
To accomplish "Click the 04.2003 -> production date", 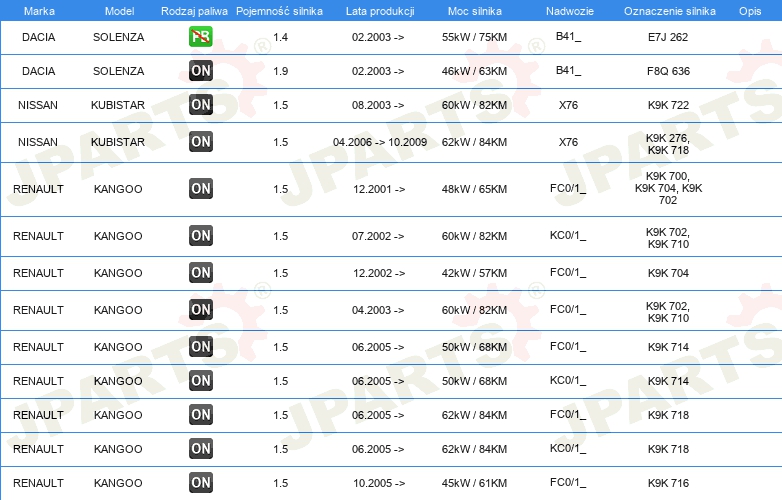I will (378, 310).
